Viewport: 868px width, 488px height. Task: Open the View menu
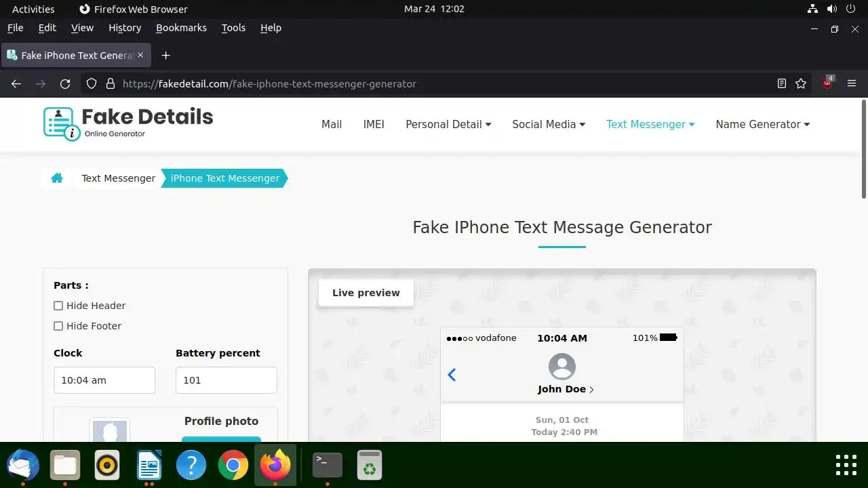pos(82,28)
